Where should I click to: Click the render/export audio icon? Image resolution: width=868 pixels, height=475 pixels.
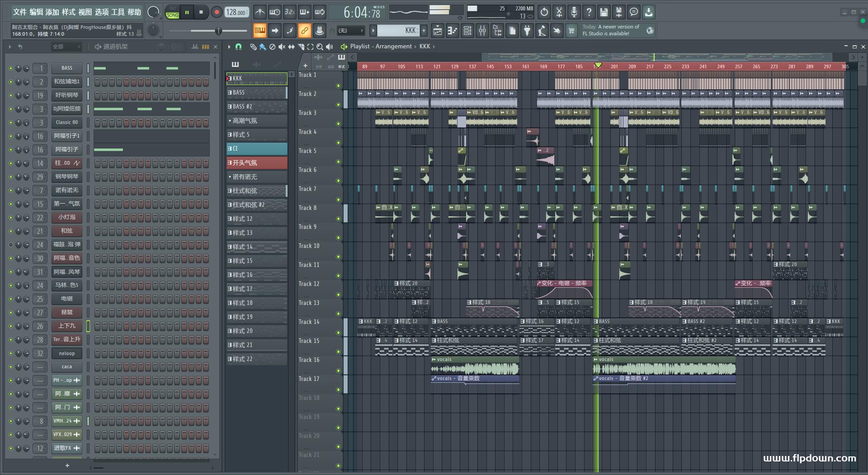click(619, 12)
